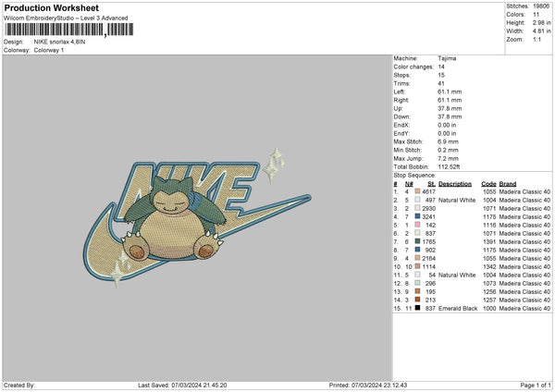The width and height of the screenshot is (555, 392).
Task: Click the Min Stitch value 0.2 mm
Action: click(x=448, y=150)
